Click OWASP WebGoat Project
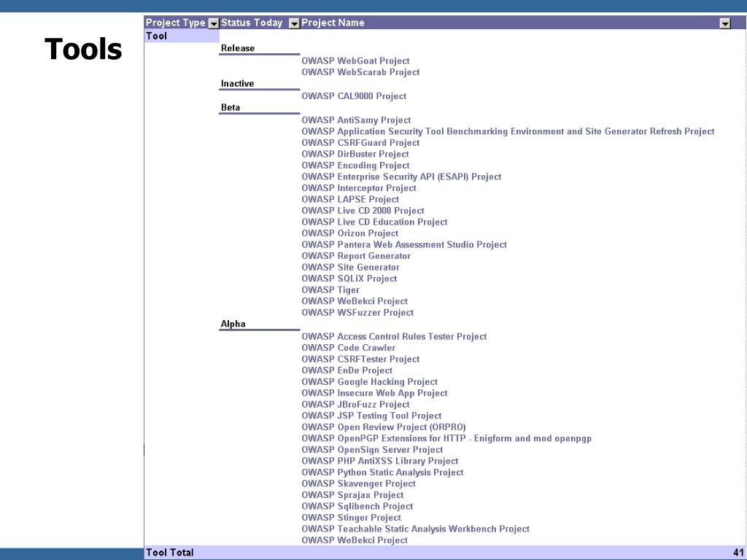This screenshot has width=747, height=560. point(355,61)
